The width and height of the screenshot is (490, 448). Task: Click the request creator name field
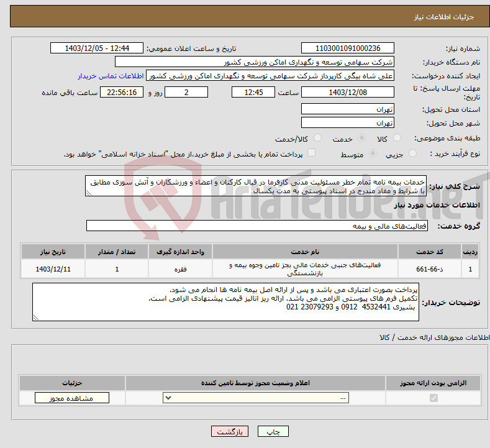pyautogui.click(x=270, y=76)
